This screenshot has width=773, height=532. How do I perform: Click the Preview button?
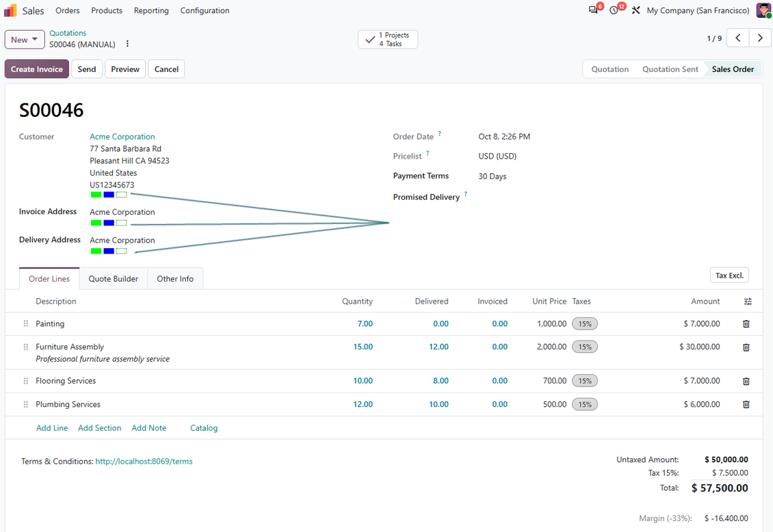[x=125, y=69]
